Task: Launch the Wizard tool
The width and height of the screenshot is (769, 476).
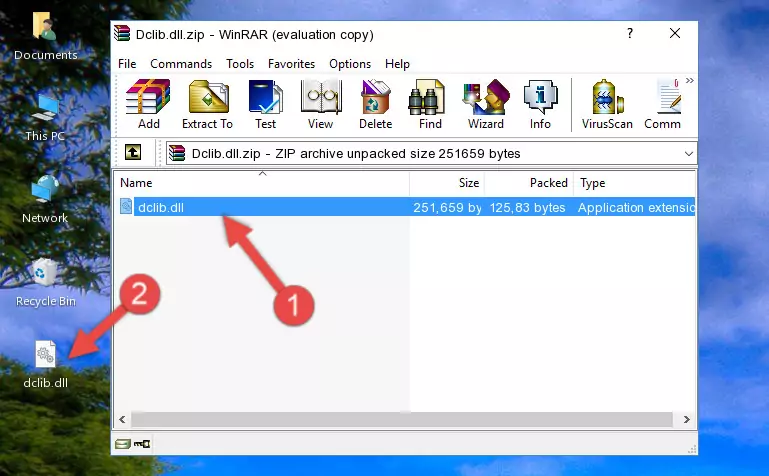Action: (x=486, y=104)
